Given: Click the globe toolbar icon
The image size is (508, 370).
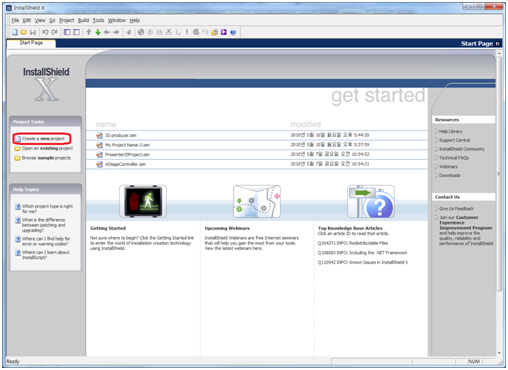Looking at the screenshot, I should pyautogui.click(x=141, y=32).
